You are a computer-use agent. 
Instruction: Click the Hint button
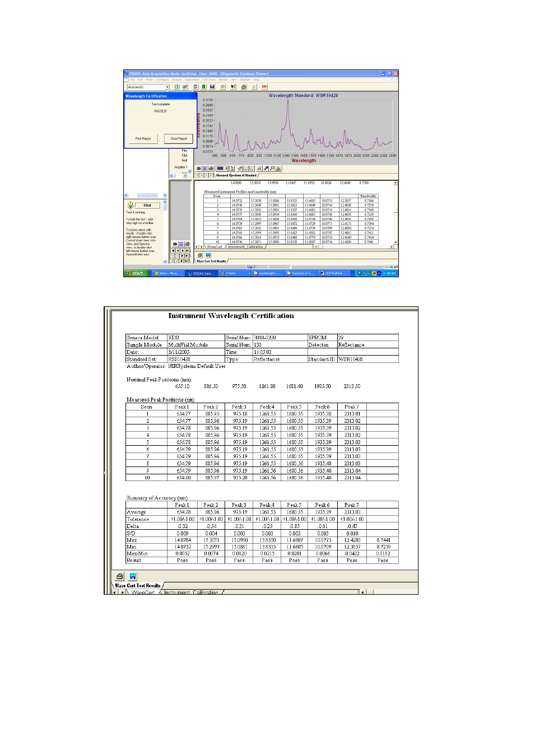pos(147,206)
